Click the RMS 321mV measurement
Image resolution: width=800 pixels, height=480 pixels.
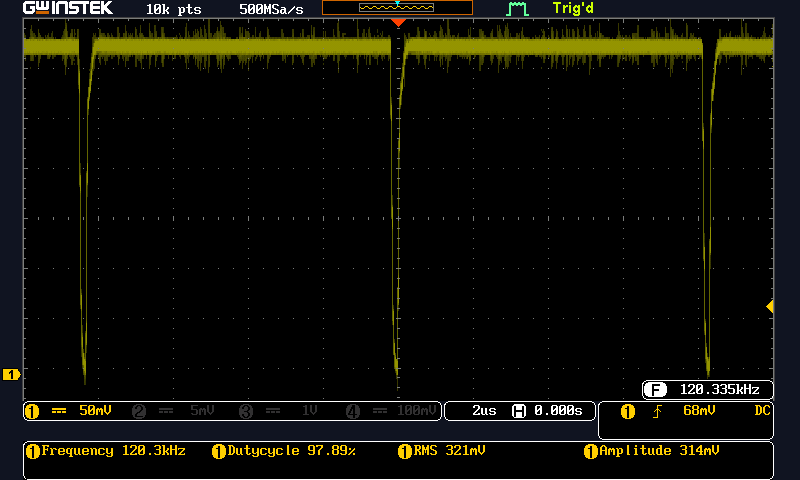pyautogui.click(x=449, y=451)
